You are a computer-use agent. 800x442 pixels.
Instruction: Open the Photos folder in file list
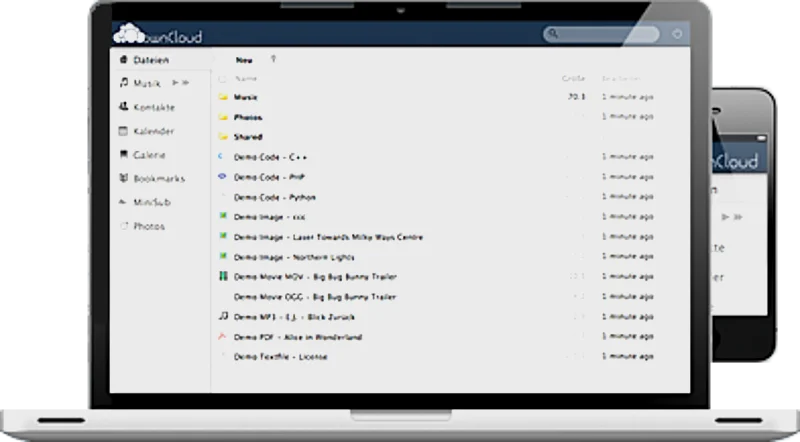(248, 117)
